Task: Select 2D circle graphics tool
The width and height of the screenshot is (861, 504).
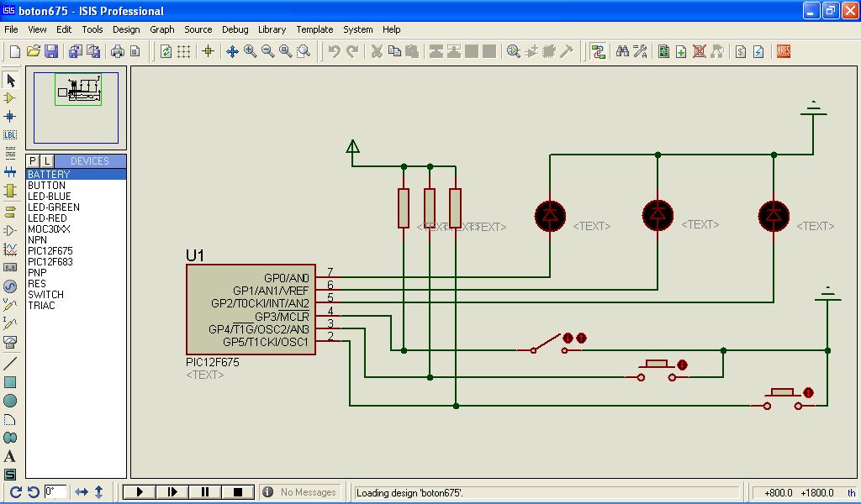Action: [x=10, y=401]
